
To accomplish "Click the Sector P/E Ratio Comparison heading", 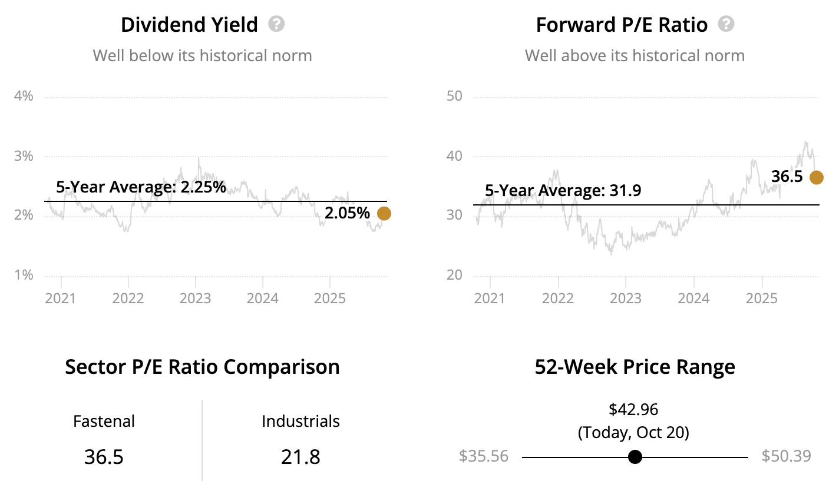I will pos(202,367).
